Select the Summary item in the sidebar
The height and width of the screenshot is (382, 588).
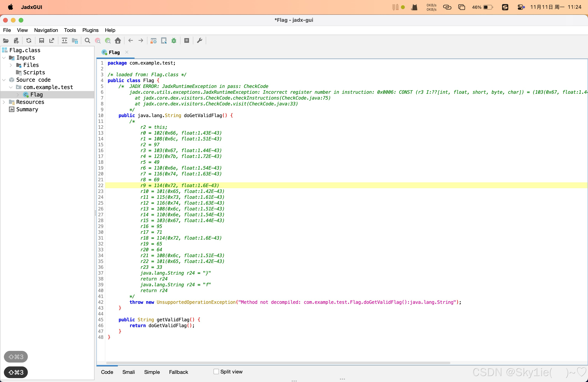(x=27, y=109)
